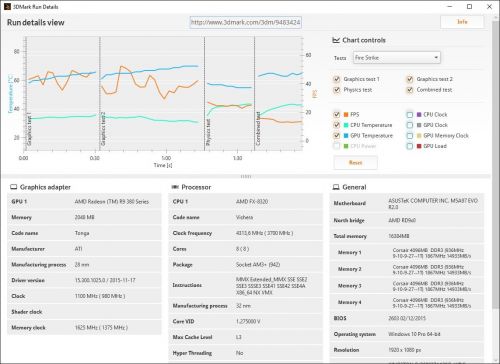
Task: Click the 'AMD Radeon (TM) R9 380 Series' value
Action: pos(112,202)
